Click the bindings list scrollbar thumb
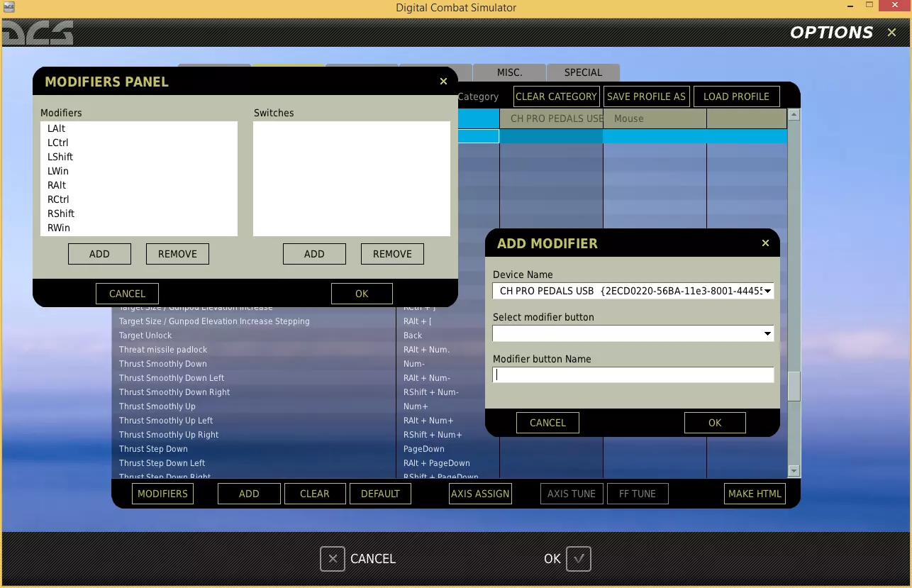The width and height of the screenshot is (912, 588). (x=794, y=387)
